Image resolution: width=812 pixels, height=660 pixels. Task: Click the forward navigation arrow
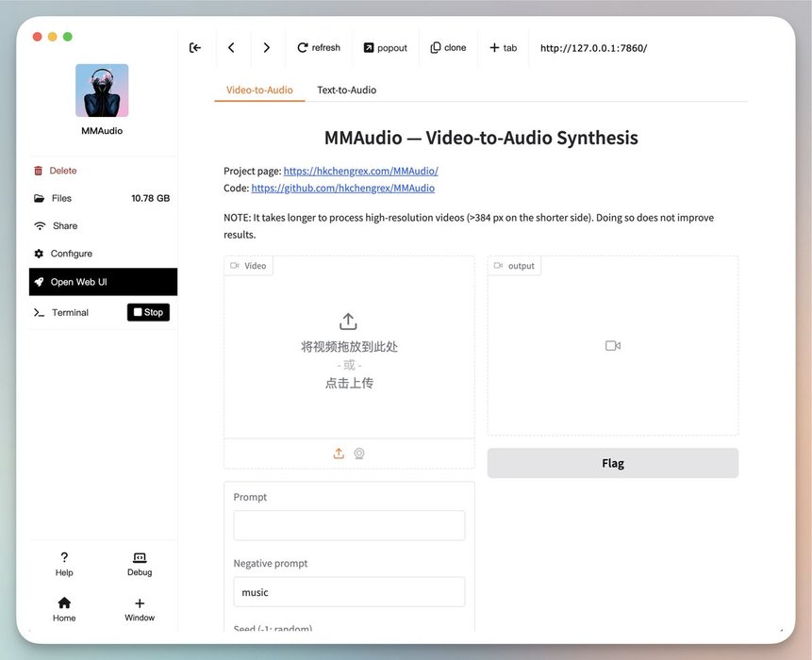coord(267,48)
